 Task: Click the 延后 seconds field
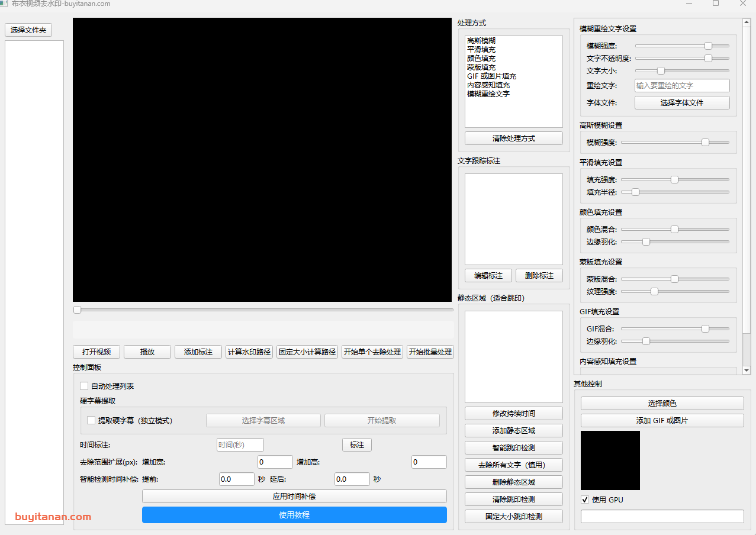click(x=352, y=479)
